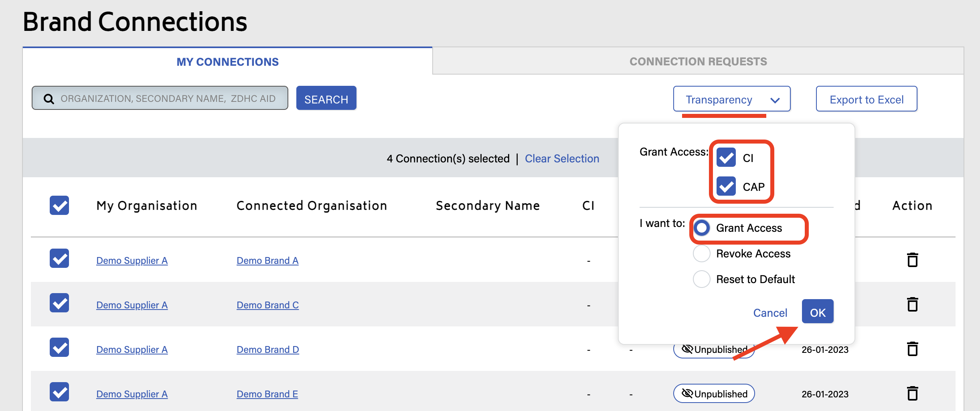The height and width of the screenshot is (411, 980).
Task: Click trash icon for Demo Brand C
Action: (912, 304)
